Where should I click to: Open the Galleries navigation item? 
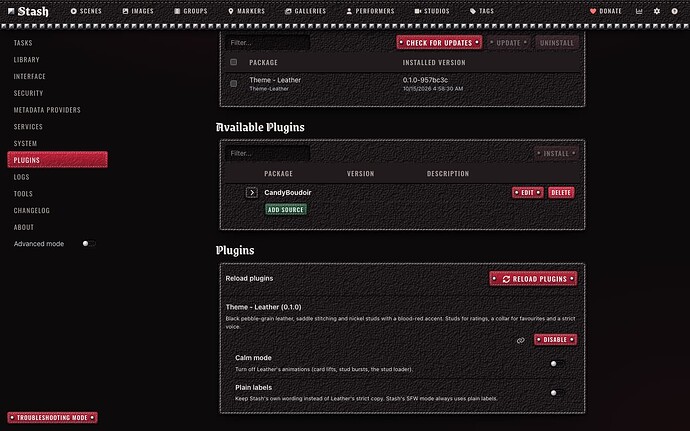coord(305,11)
